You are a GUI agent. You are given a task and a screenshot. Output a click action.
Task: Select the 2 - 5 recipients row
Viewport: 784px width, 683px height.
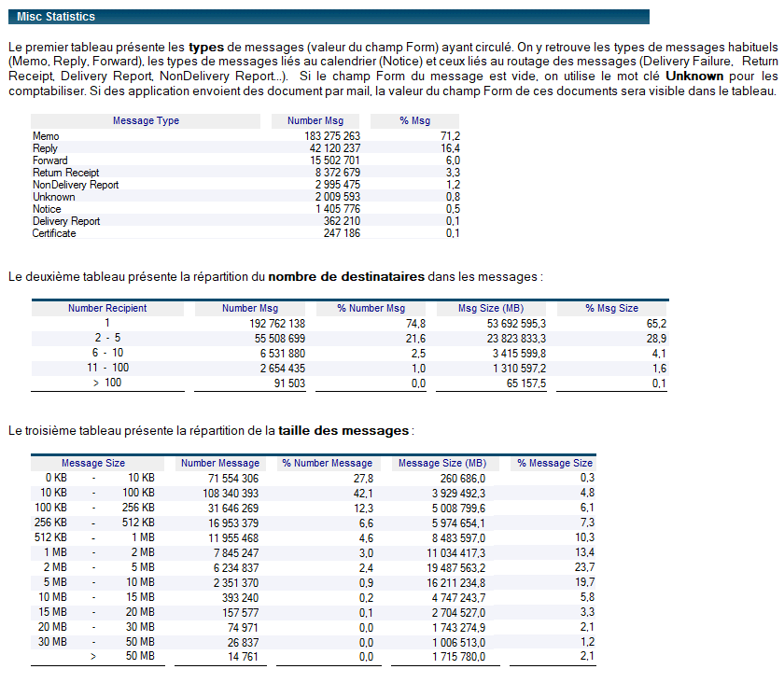[349, 339]
